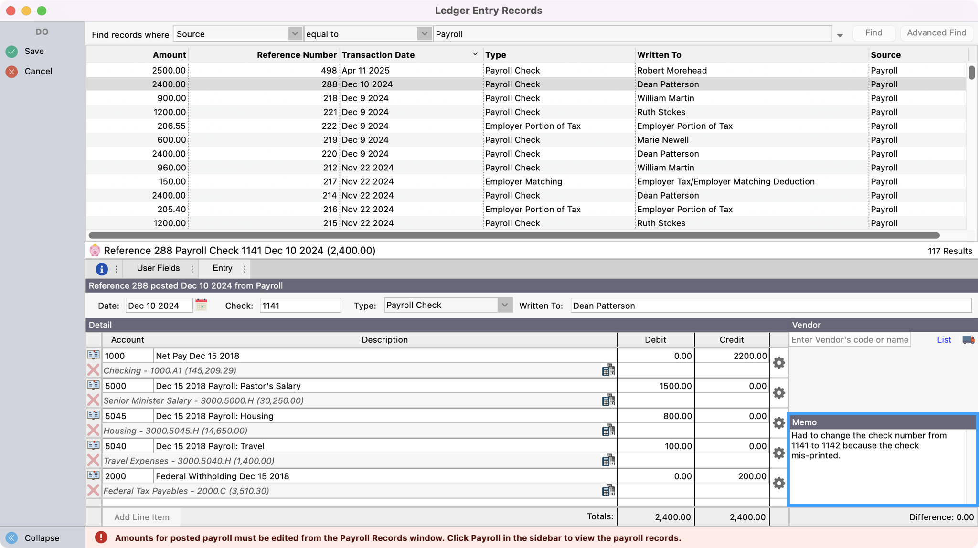Click the green Save checkmark in sidebar
The image size is (980, 548).
[11, 51]
